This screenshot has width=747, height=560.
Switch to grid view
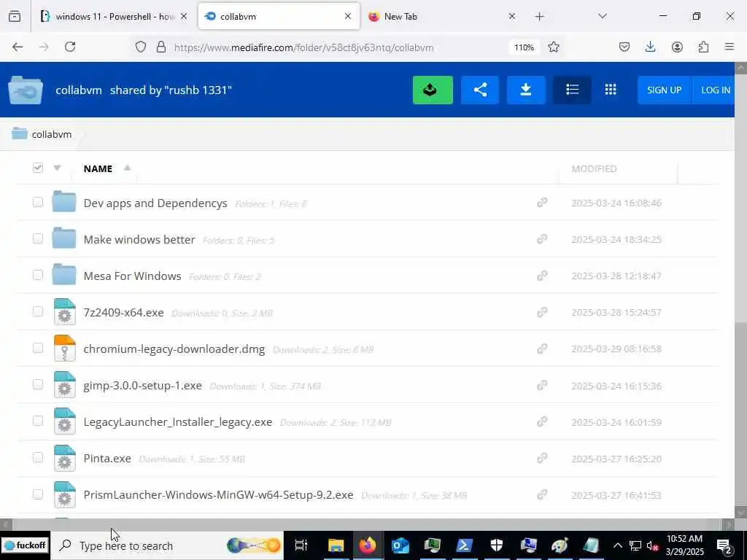[x=611, y=90]
